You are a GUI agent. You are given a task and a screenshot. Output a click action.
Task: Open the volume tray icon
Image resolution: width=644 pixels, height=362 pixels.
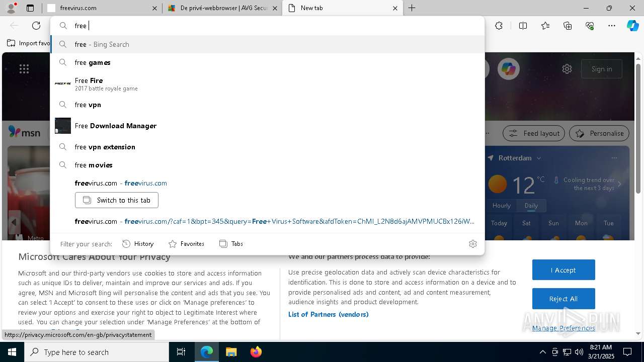pyautogui.click(x=579, y=352)
